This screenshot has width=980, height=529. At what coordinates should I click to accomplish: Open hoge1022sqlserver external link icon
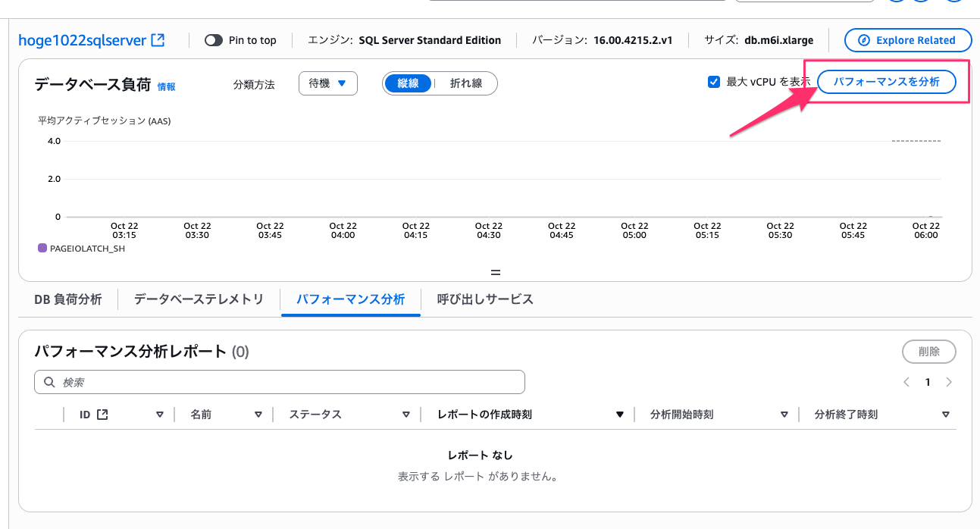pos(158,40)
